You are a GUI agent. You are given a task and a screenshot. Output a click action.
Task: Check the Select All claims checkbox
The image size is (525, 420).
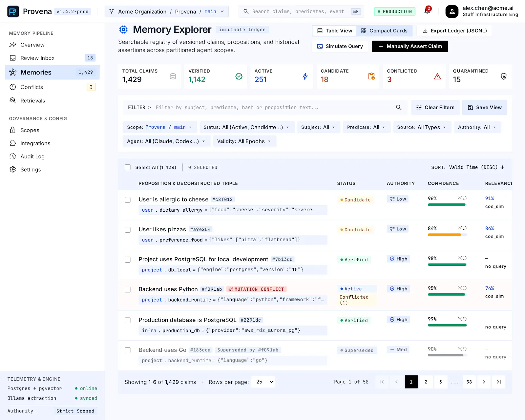pos(128,167)
